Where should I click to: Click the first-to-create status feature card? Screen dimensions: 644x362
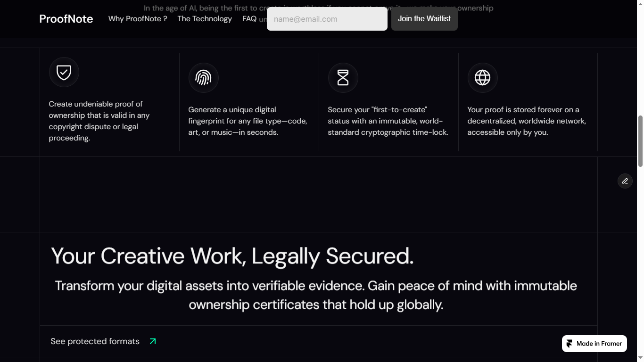click(388, 102)
